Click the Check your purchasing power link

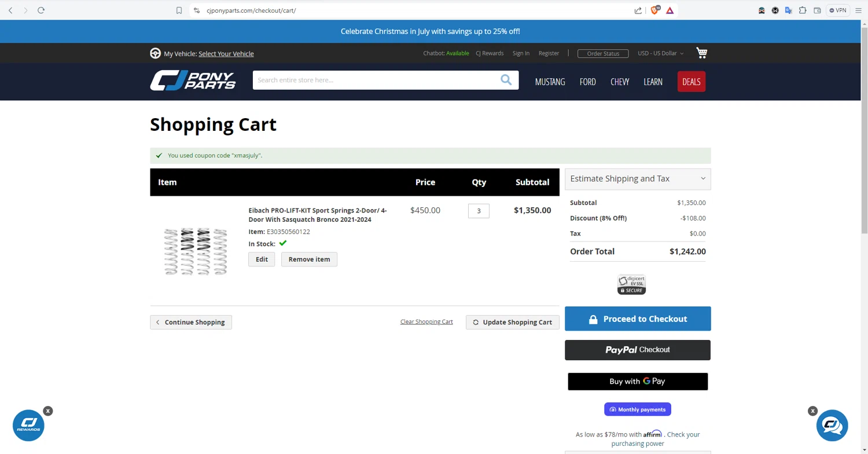point(656,439)
